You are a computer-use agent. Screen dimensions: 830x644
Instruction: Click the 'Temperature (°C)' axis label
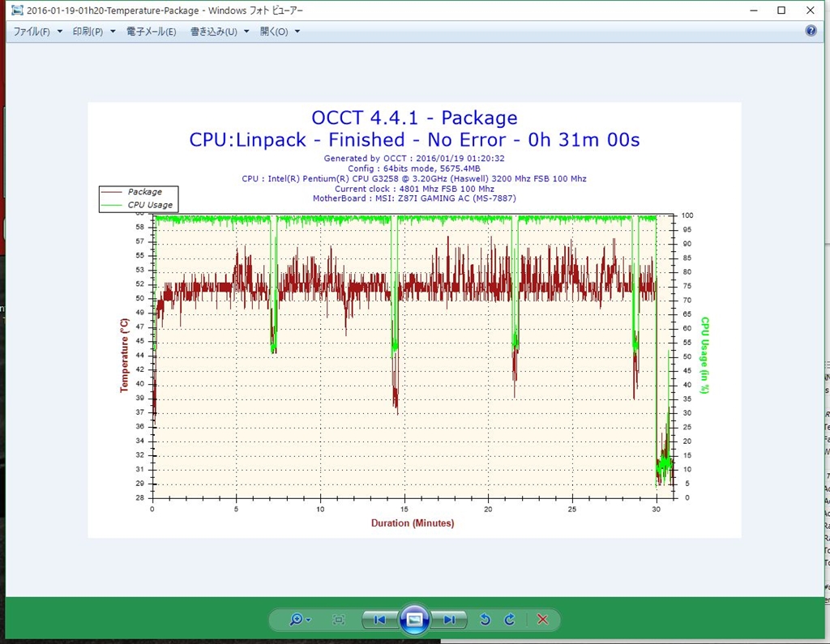[124, 355]
